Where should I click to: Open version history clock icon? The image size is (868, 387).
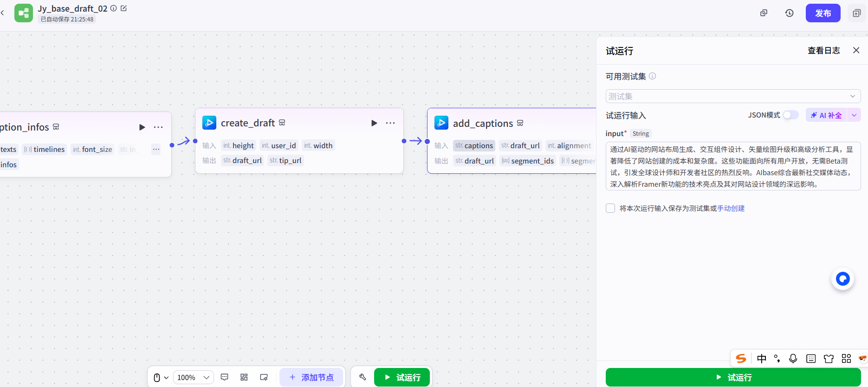[789, 13]
